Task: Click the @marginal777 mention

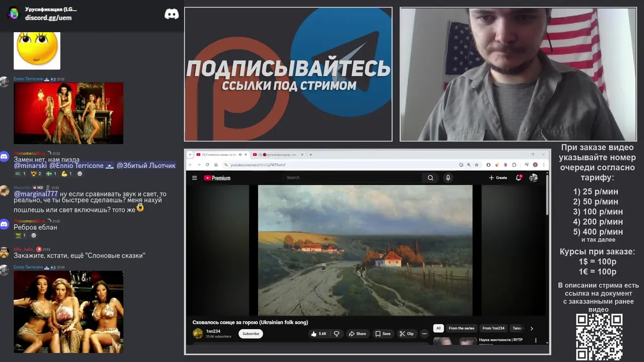Action: point(36,194)
